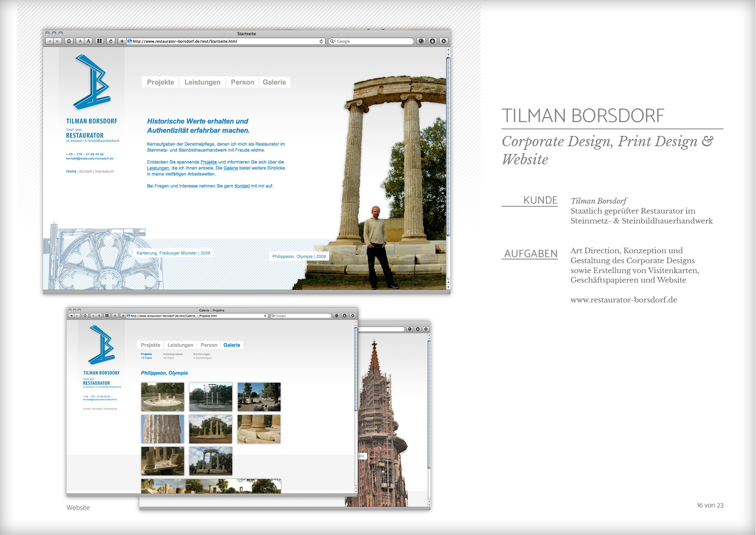Screen dimensions: 756x535
Task: Click the 'Impressum' link below the phone number
Action: pos(104,172)
